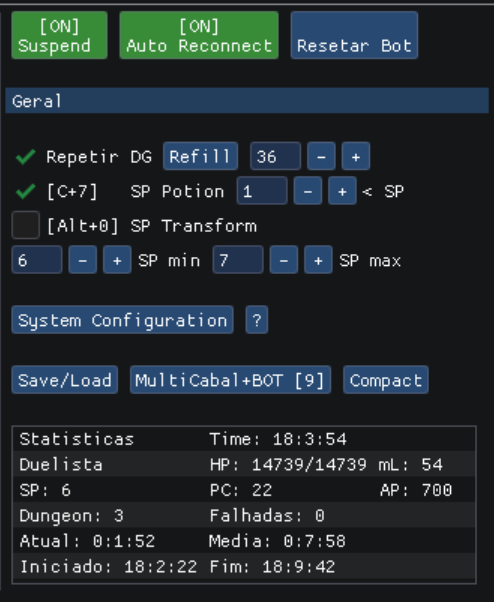The height and width of the screenshot is (602, 494).
Task: Click the mL: 54 value
Action: pyautogui.click(x=411, y=465)
